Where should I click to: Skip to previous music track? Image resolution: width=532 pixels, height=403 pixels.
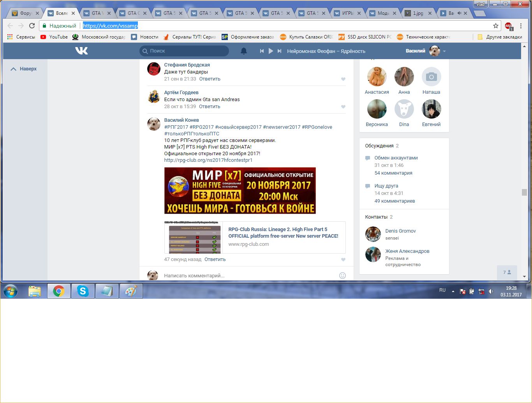(x=262, y=51)
